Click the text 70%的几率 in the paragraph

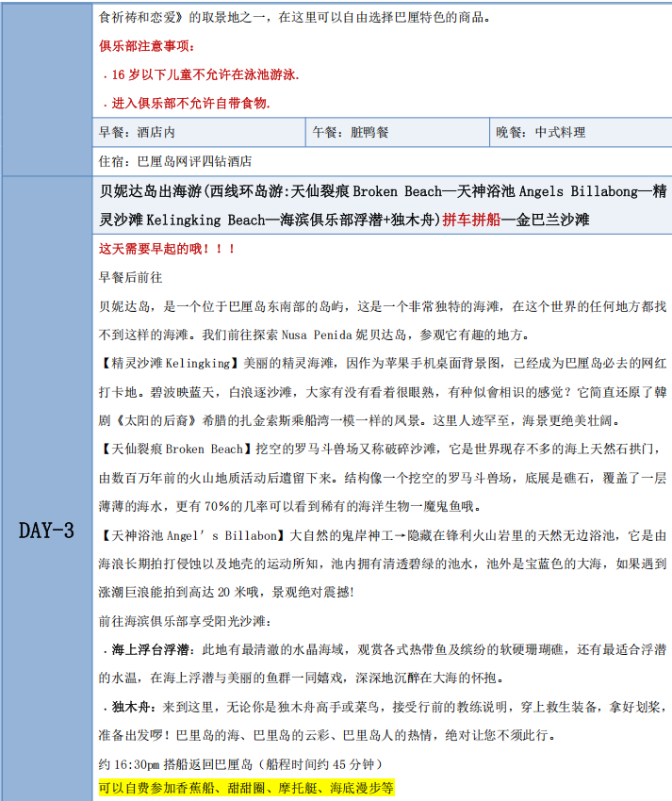click(x=236, y=506)
